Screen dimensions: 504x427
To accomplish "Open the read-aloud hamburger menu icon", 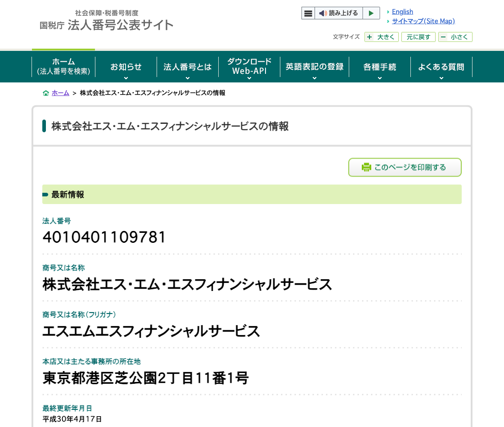I will pyautogui.click(x=308, y=13).
